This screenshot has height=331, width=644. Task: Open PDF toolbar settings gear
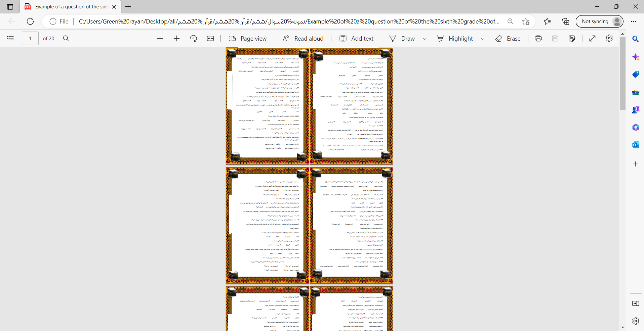[x=609, y=38]
